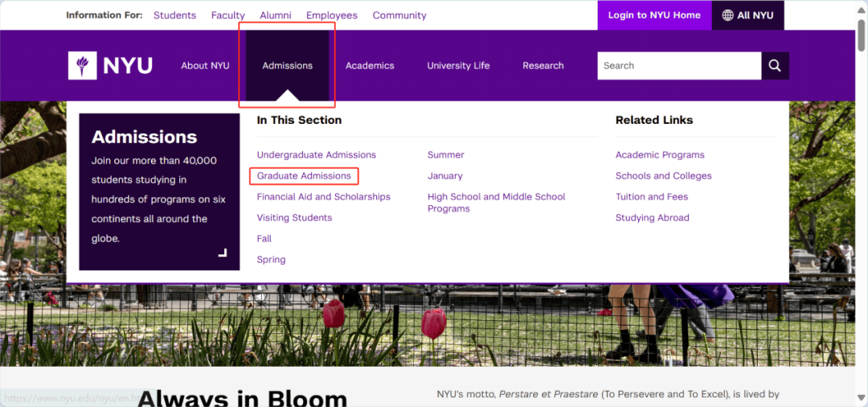Screen dimensions: 868x407
Task: Open the Alumni information link
Action: 276,15
